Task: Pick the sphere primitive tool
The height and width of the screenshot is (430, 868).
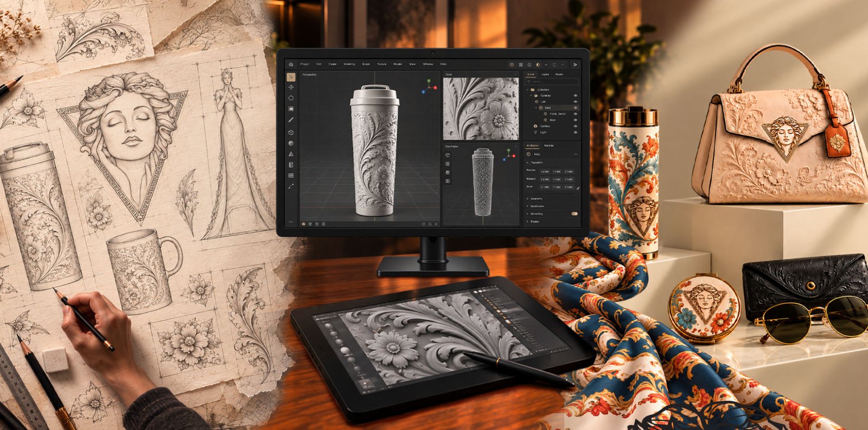Action: coord(291,143)
